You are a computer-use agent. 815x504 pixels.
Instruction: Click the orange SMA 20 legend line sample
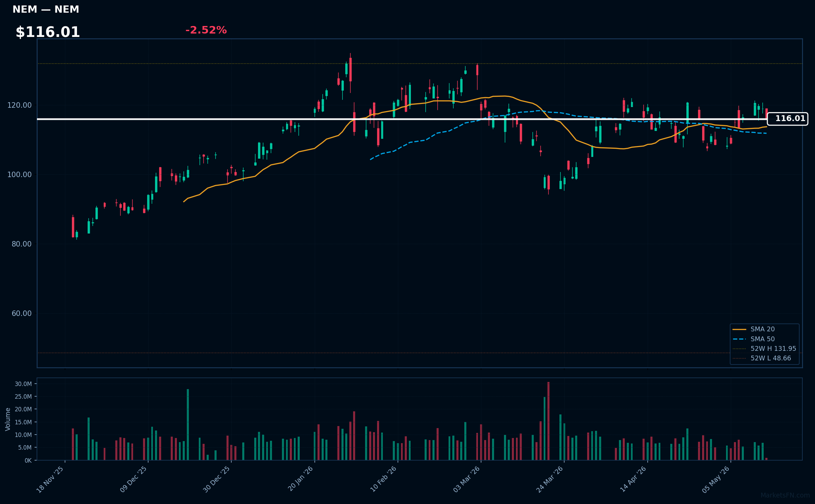[739, 329]
